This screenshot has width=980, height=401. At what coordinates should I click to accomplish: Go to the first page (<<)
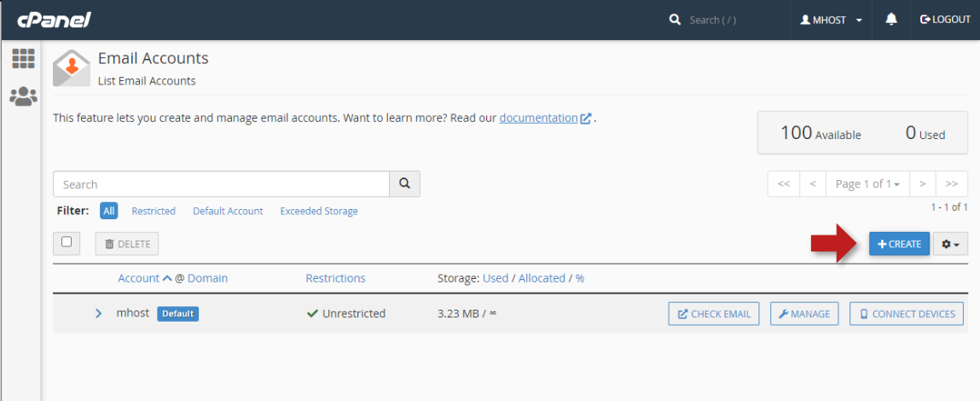tap(784, 184)
